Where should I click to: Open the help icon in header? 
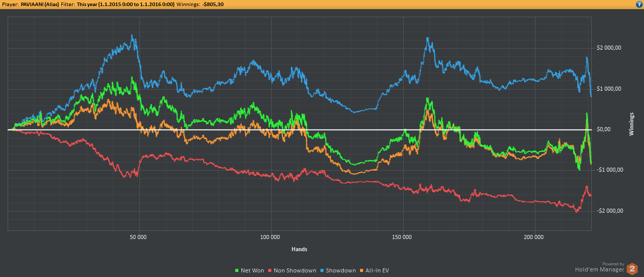click(x=639, y=4)
